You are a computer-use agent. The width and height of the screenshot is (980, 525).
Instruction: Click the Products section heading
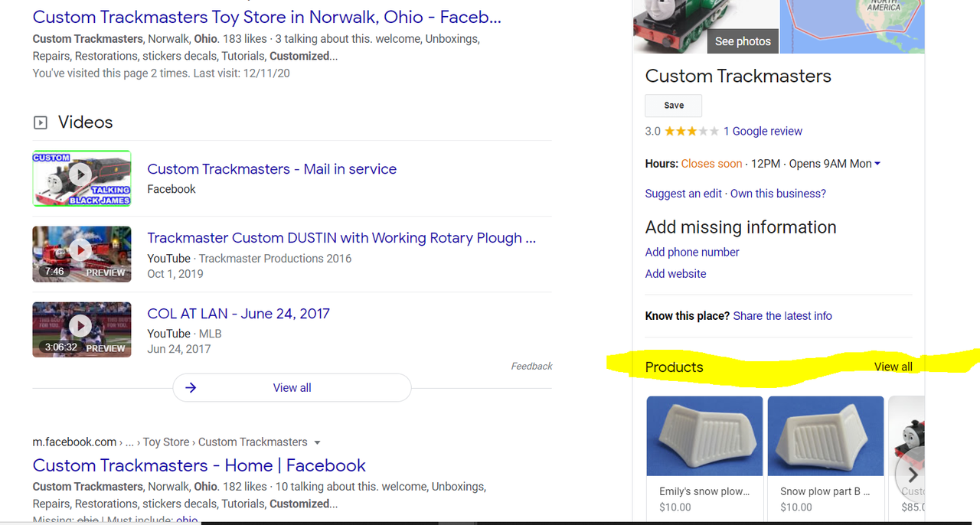[x=674, y=367]
